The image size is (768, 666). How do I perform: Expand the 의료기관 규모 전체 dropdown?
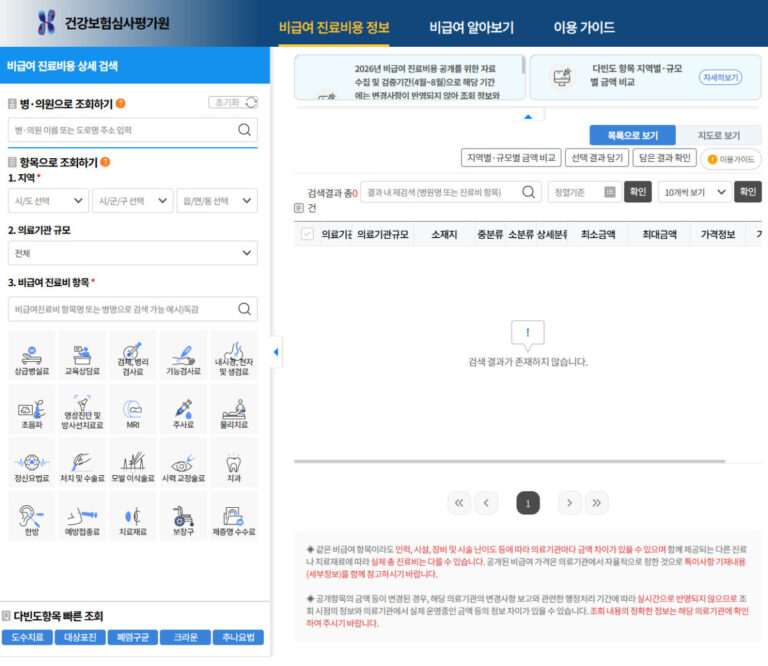tap(133, 253)
